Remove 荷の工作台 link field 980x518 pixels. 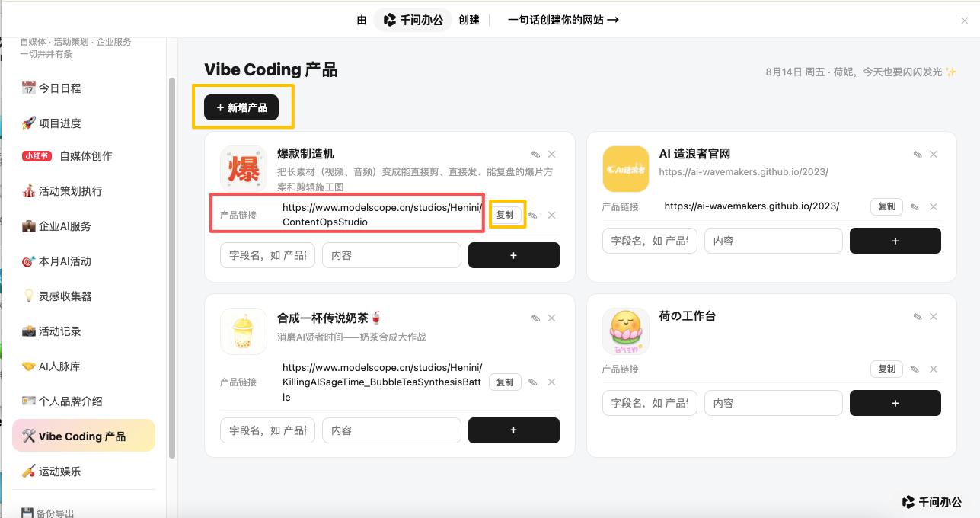coord(934,369)
